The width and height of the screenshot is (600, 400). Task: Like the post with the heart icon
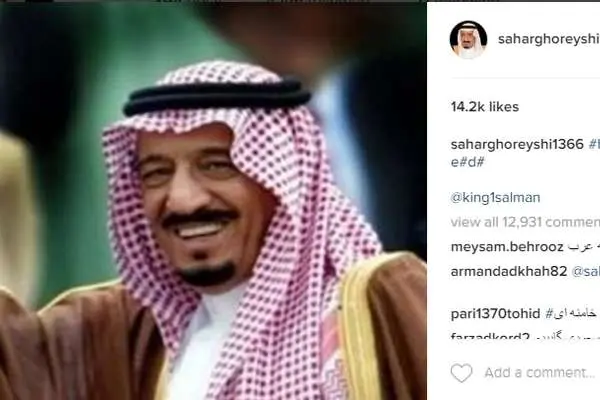pos(461,373)
